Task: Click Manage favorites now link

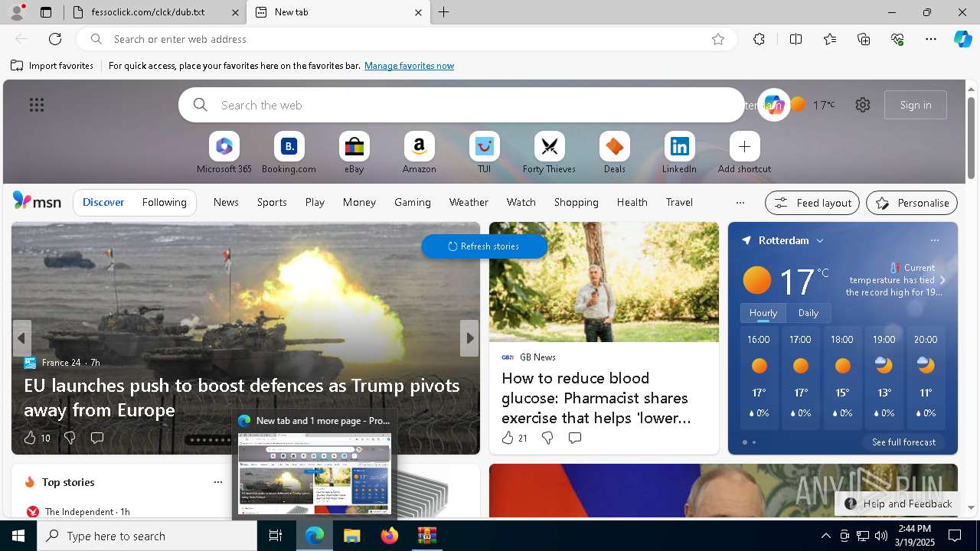Action: point(409,66)
